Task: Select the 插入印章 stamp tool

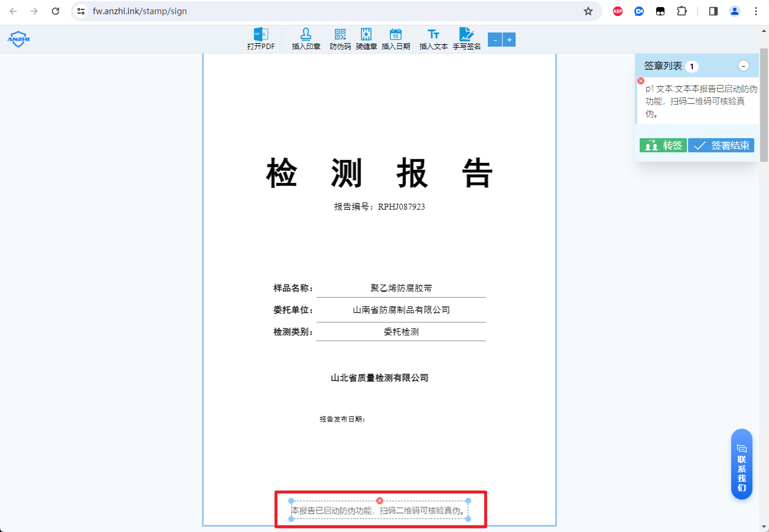Action: (x=307, y=38)
